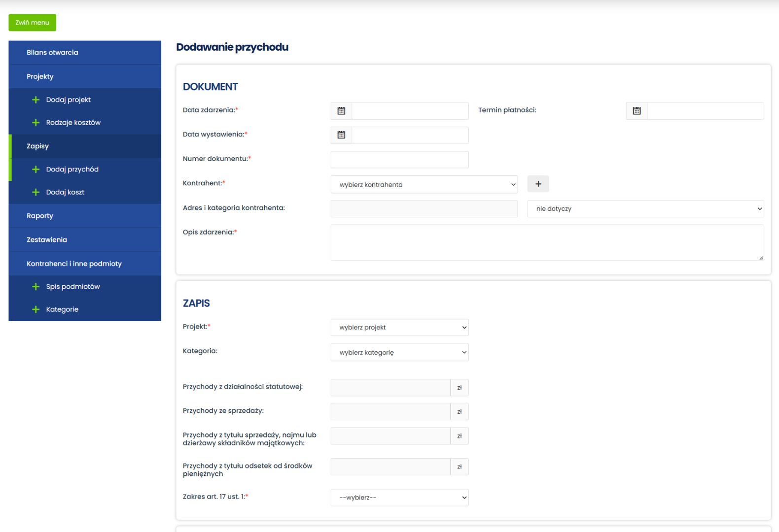The image size is (779, 532).
Task: Open wybierz kontrahenta dropdown
Action: pos(424,184)
